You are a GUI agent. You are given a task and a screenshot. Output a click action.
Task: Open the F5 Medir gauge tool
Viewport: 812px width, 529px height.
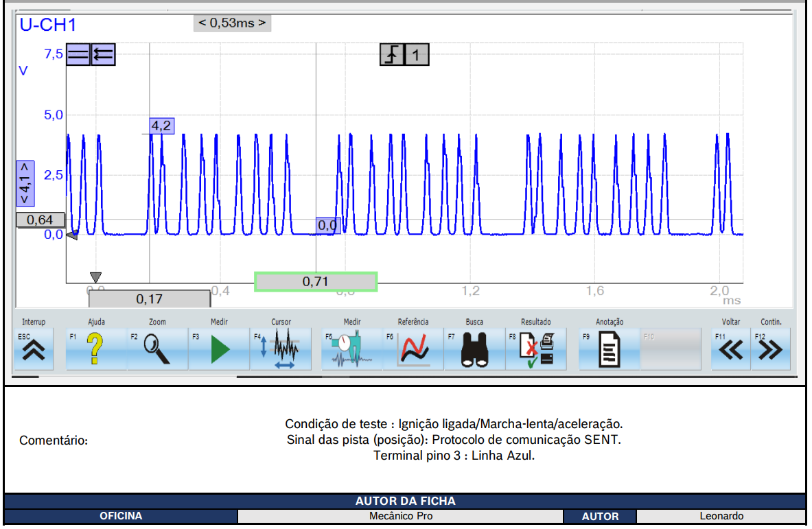[x=352, y=349]
